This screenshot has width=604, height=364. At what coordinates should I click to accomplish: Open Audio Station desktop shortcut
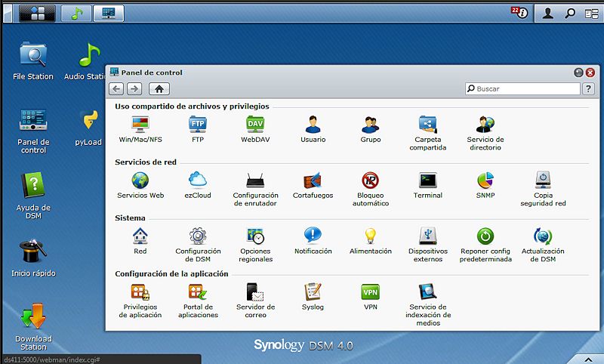[x=85, y=61]
